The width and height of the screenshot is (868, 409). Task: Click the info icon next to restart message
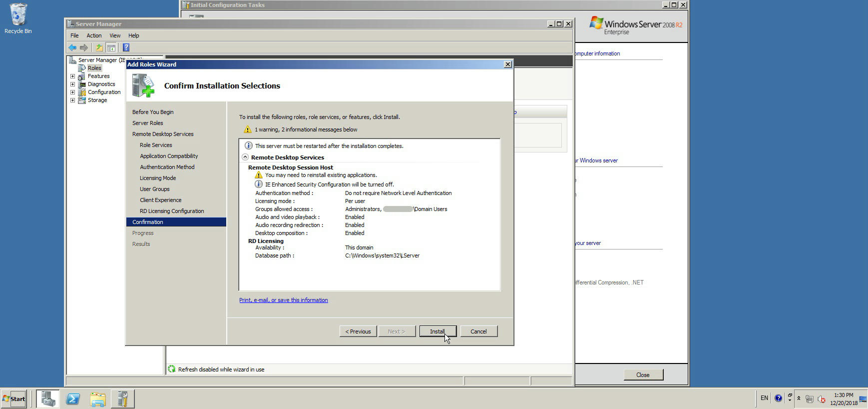[248, 145]
